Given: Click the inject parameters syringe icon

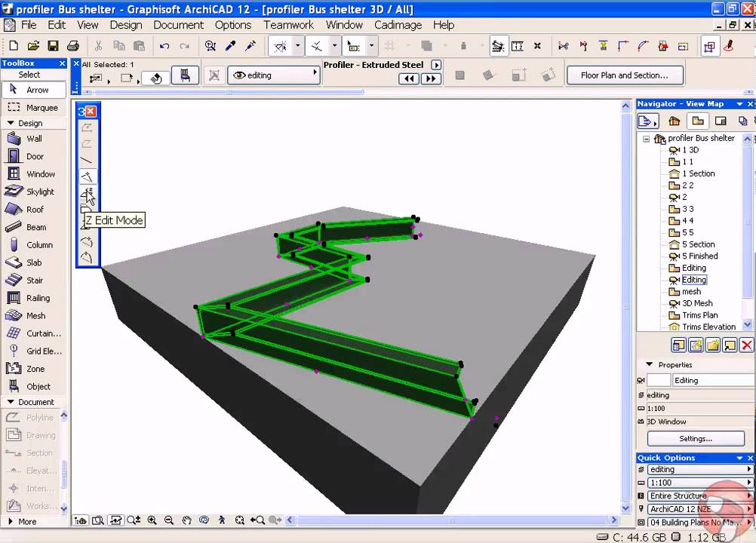Looking at the screenshot, I should click(x=250, y=46).
